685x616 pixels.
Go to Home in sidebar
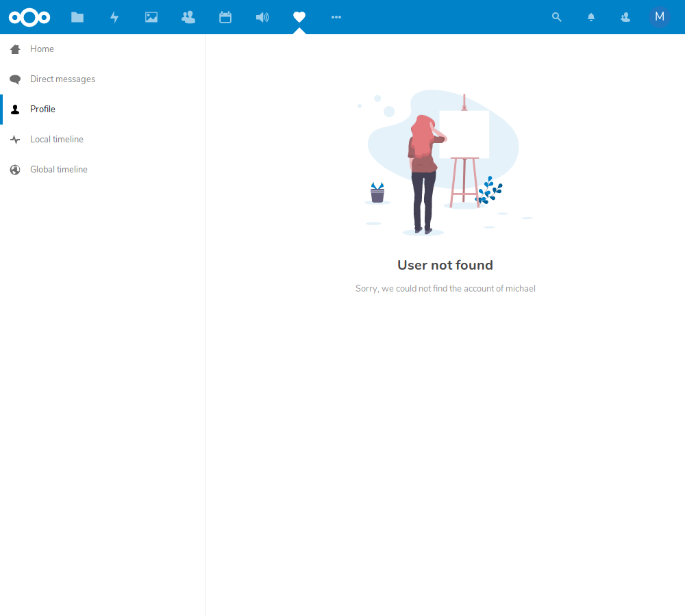102,49
